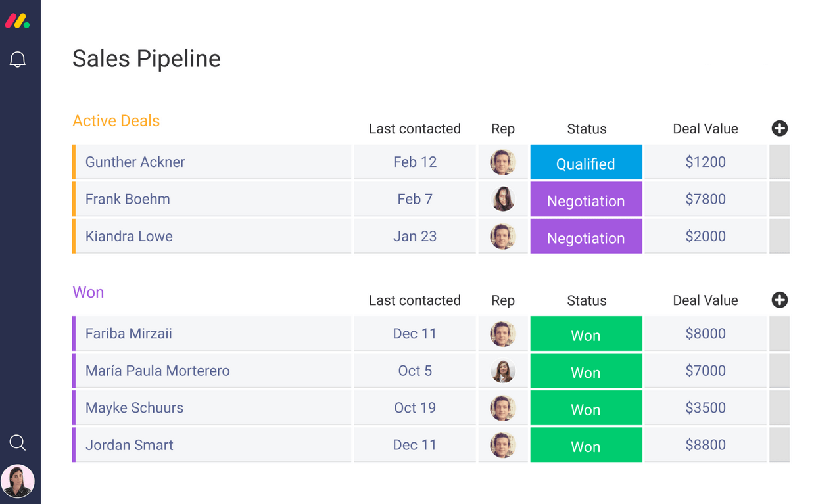814x504 pixels.
Task: Click the Feb 12 last contacted date cell
Action: click(x=414, y=162)
